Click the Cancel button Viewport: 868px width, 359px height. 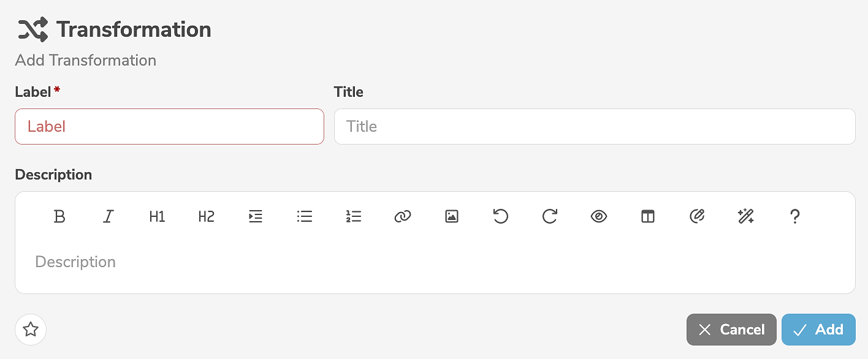(x=731, y=330)
